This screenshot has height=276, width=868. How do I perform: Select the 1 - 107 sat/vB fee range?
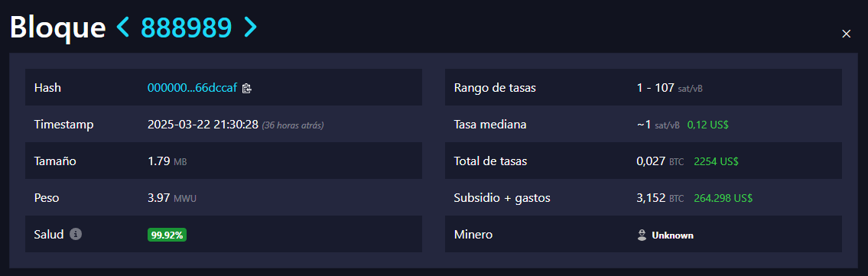tap(670, 87)
